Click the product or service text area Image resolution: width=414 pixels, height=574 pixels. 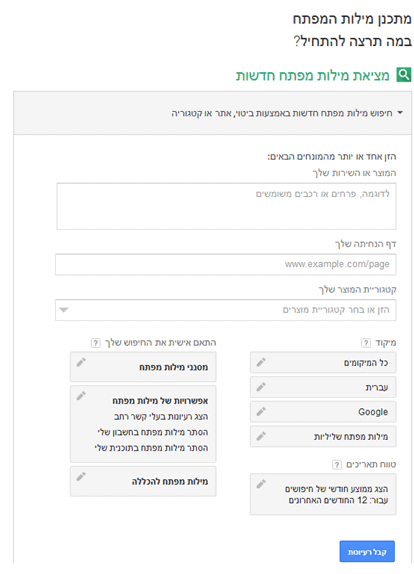pyautogui.click(x=226, y=206)
